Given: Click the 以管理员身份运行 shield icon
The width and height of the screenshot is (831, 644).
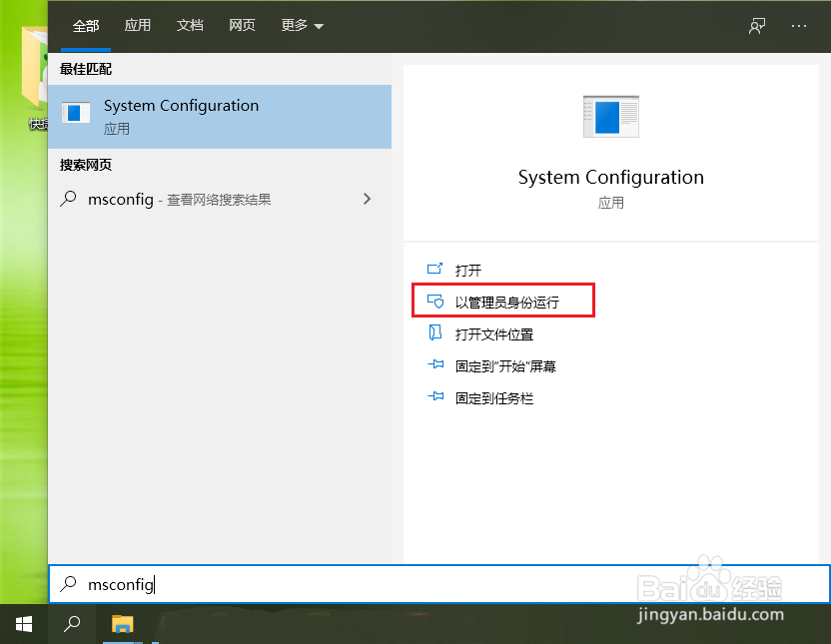Looking at the screenshot, I should pyautogui.click(x=435, y=301).
